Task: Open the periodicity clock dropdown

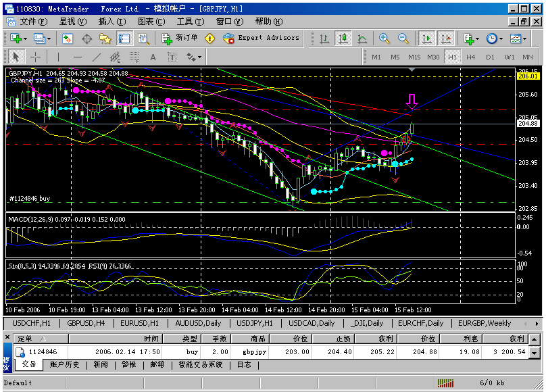Action: coord(494,39)
